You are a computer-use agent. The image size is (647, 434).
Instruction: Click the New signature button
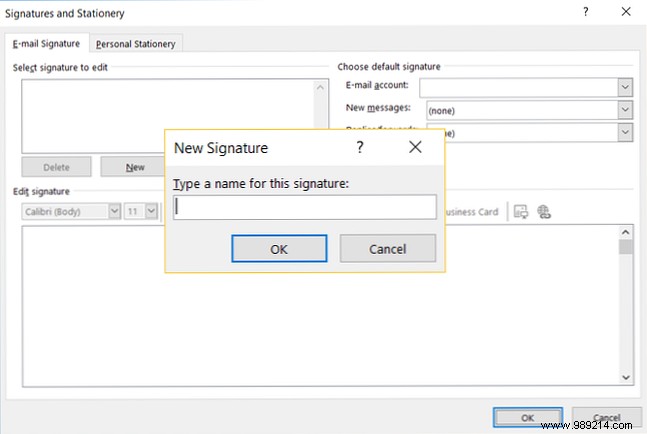point(133,167)
